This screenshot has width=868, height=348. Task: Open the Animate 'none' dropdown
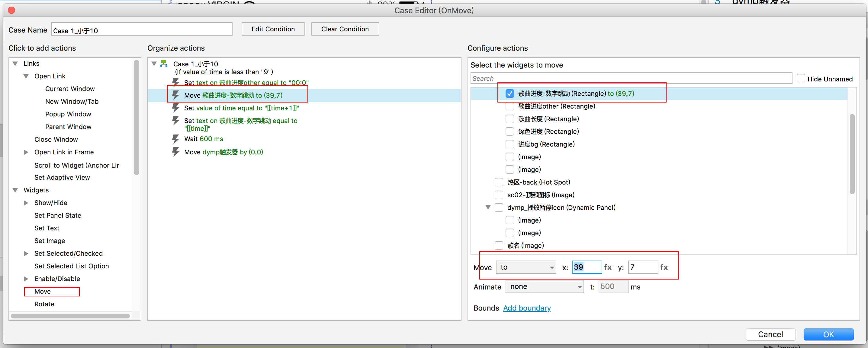(545, 287)
